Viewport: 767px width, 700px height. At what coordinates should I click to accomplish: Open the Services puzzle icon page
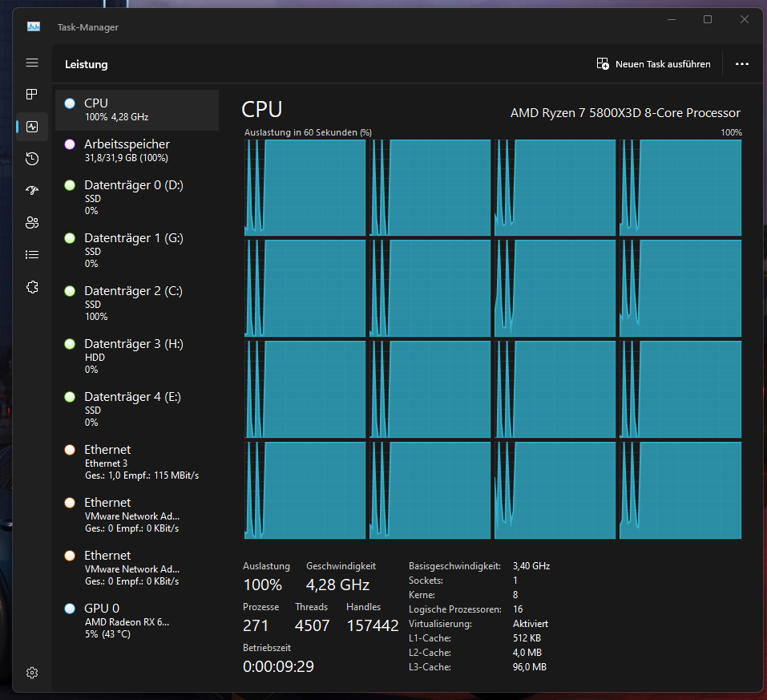coord(32,287)
